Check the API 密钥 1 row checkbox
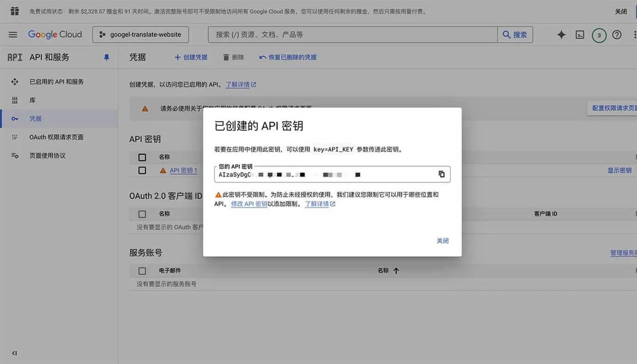Viewport: 637px width, 364px height. pyautogui.click(x=142, y=170)
